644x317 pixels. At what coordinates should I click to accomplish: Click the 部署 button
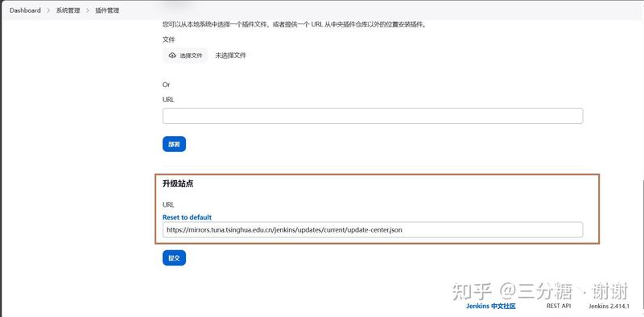coord(174,144)
